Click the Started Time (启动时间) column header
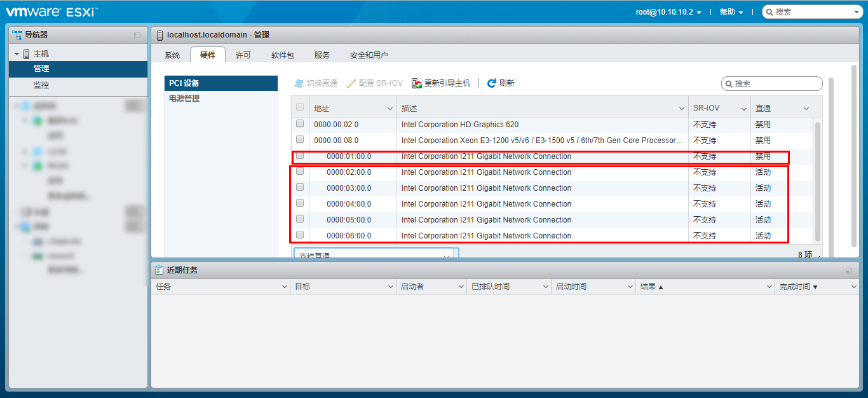868x398 pixels. pyautogui.click(x=593, y=287)
